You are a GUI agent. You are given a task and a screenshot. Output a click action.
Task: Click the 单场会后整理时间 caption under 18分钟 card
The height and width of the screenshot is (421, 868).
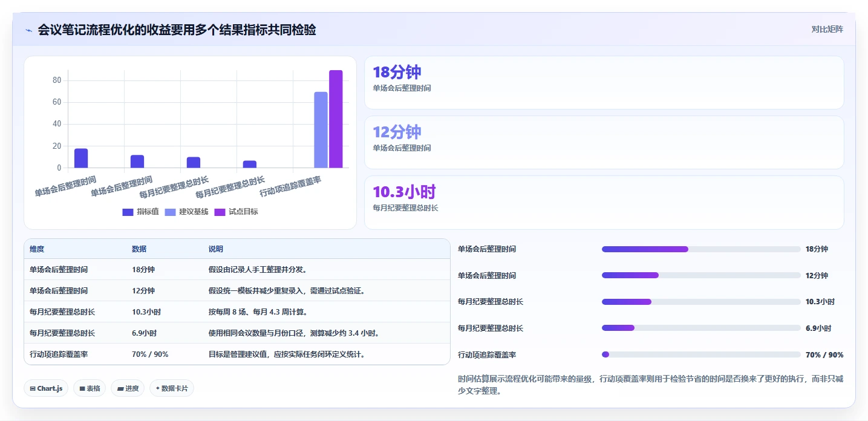[x=402, y=88]
